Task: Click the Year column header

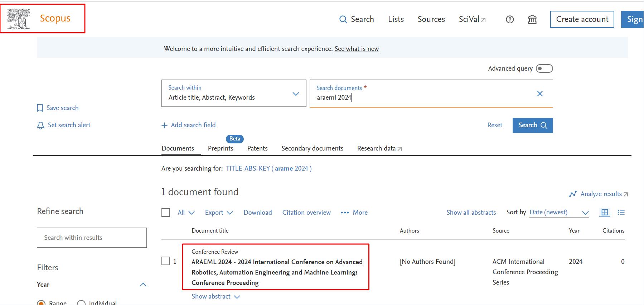Action: [574, 231]
